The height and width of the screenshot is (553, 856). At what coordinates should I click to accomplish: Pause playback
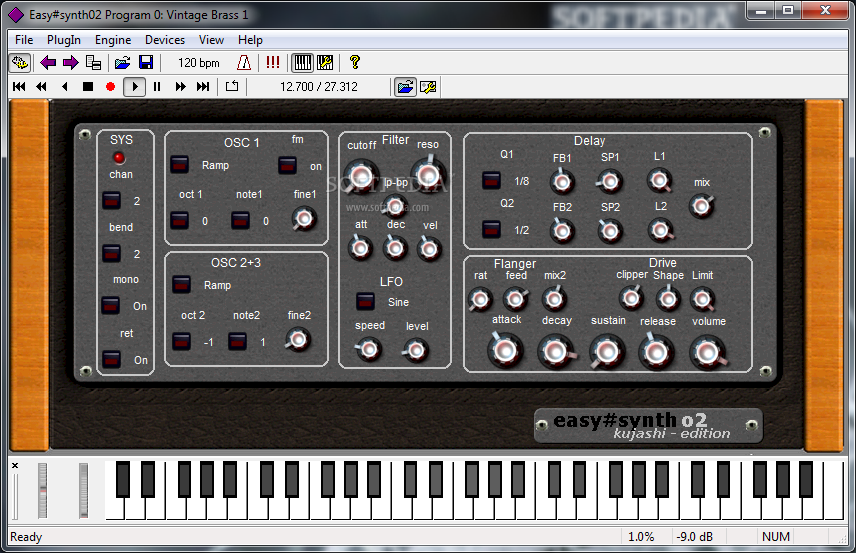coord(157,87)
